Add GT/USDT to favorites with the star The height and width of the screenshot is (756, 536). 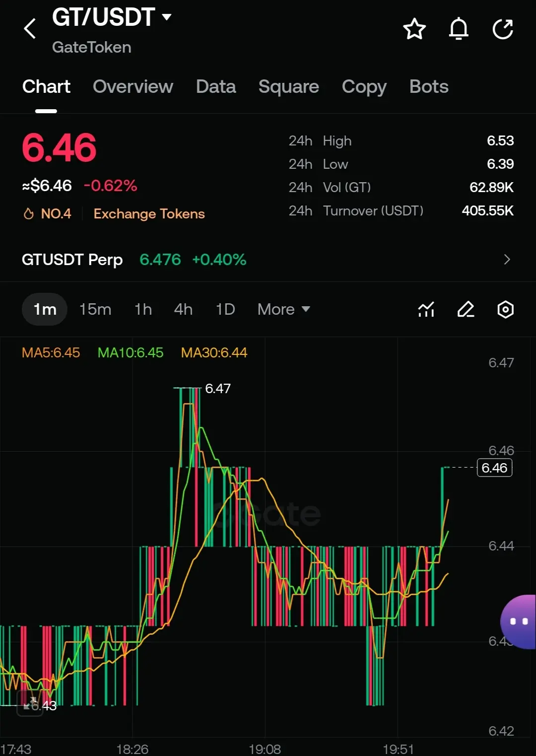tap(414, 29)
